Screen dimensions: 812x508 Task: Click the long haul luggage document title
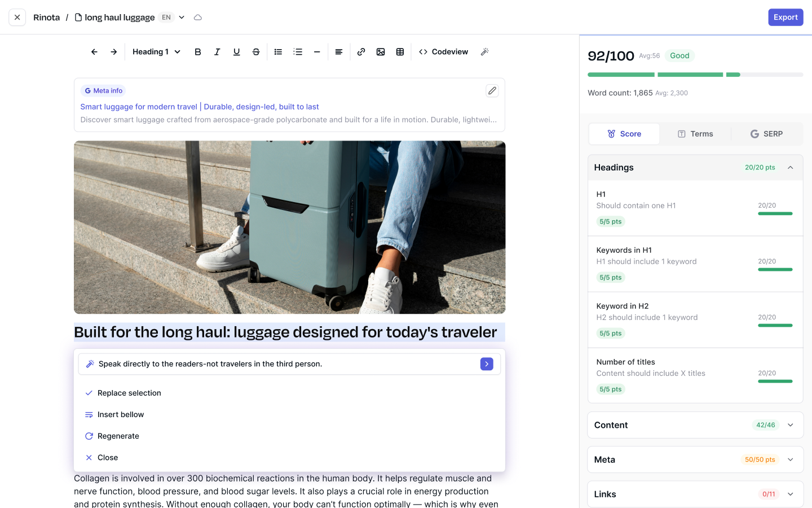tap(120, 17)
